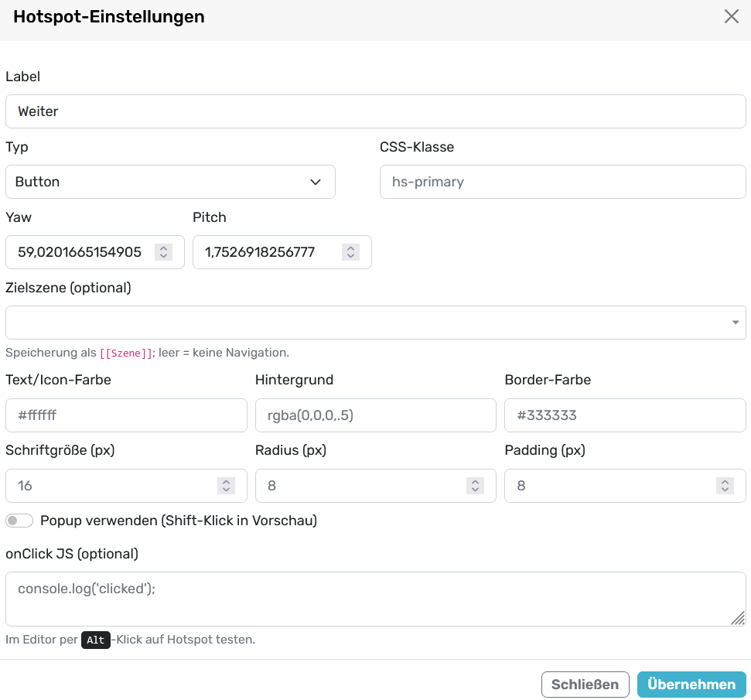This screenshot has width=751, height=700.
Task: Click the textarea resize handle
Action: (x=738, y=618)
